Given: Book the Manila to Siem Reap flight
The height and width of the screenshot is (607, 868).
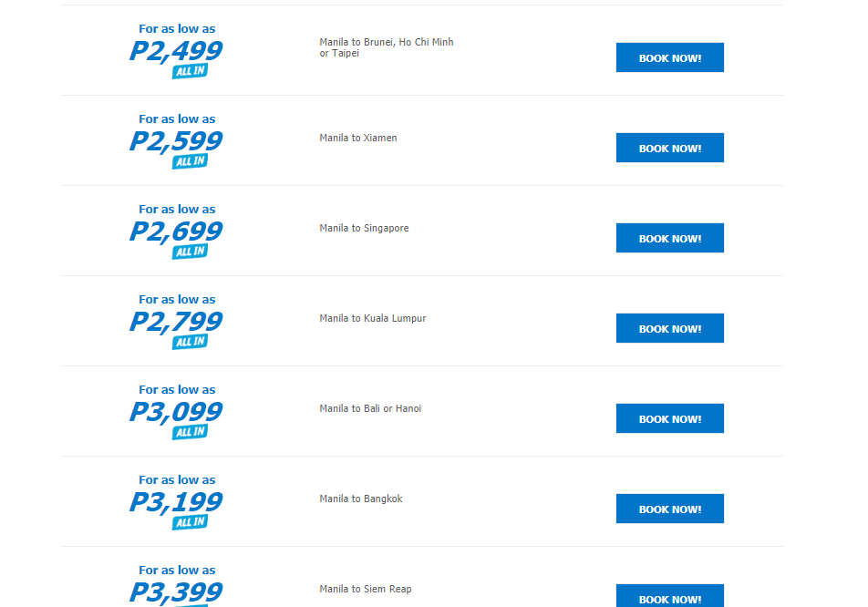Looking at the screenshot, I should tap(670, 595).
